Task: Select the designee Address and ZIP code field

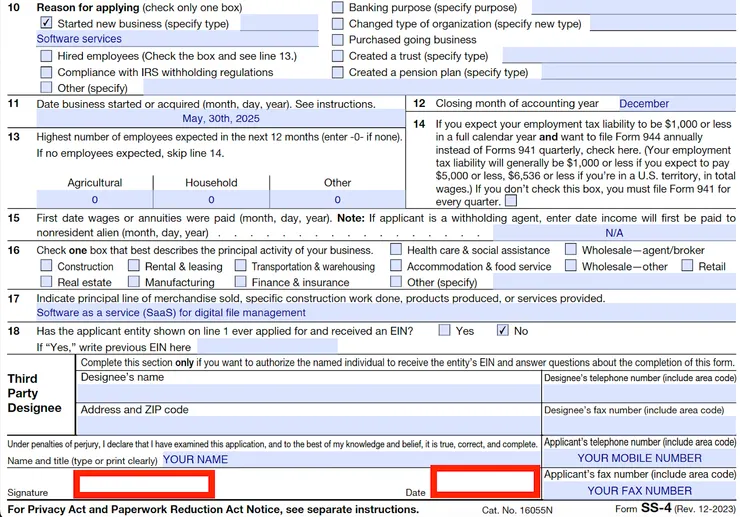Action: tap(309, 425)
